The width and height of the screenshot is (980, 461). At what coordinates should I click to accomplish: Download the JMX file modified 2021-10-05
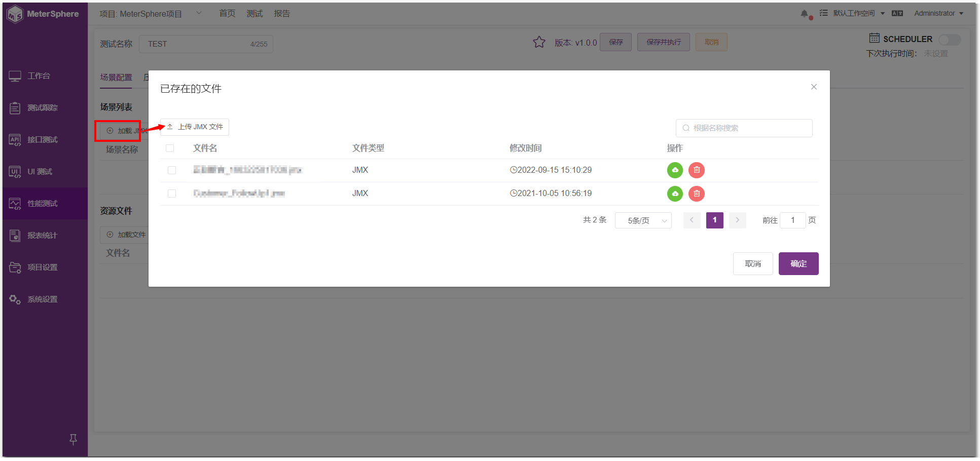click(675, 194)
